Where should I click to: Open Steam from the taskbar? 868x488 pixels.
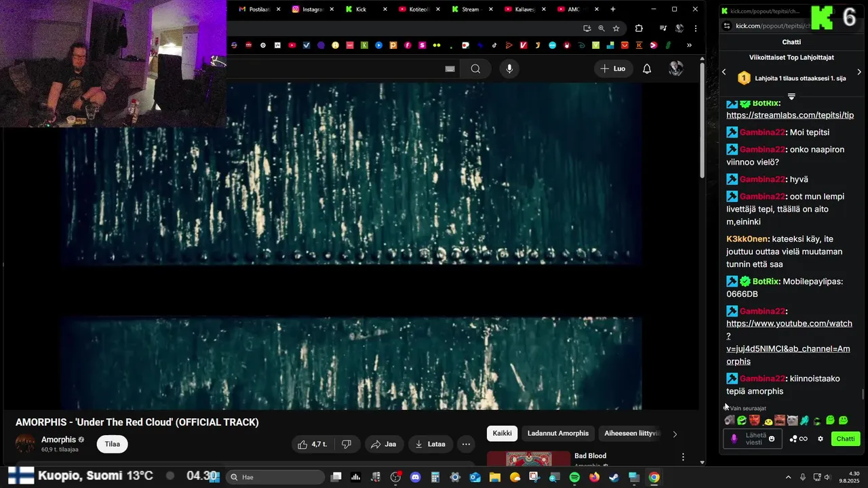click(x=614, y=477)
